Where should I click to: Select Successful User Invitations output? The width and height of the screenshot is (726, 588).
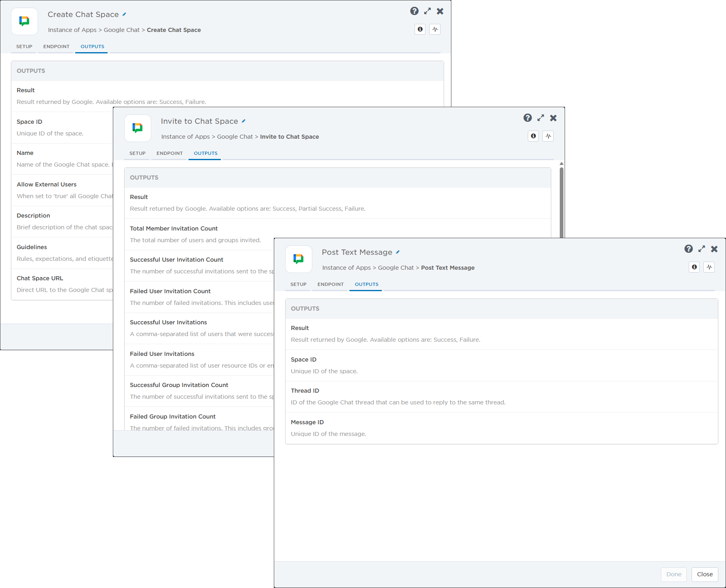199,328
